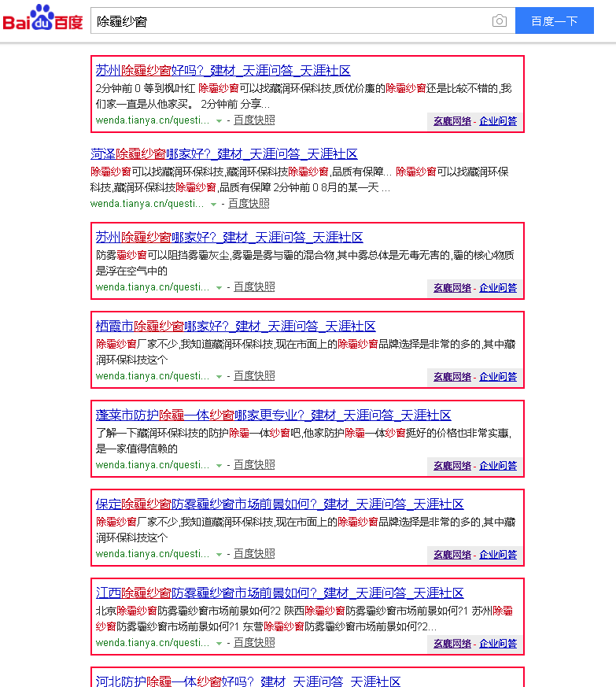Click 企业问答 link in 江西 result
616x687 pixels.
pos(498,644)
